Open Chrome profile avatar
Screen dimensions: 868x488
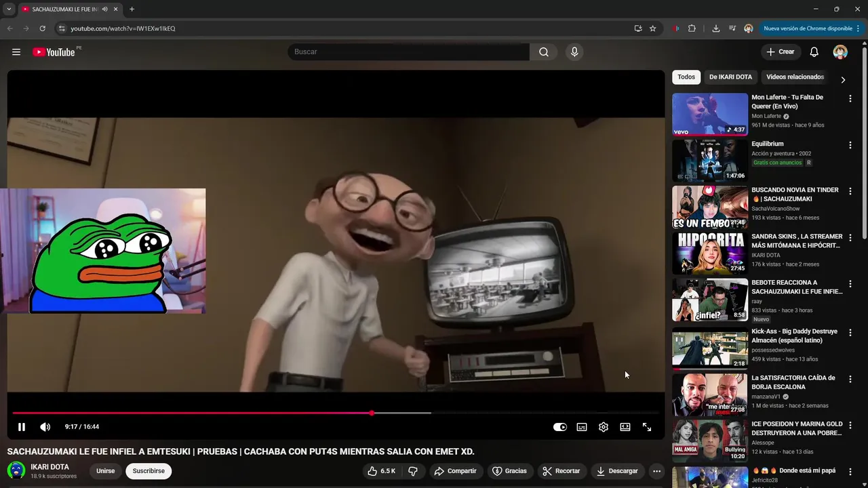749,28
